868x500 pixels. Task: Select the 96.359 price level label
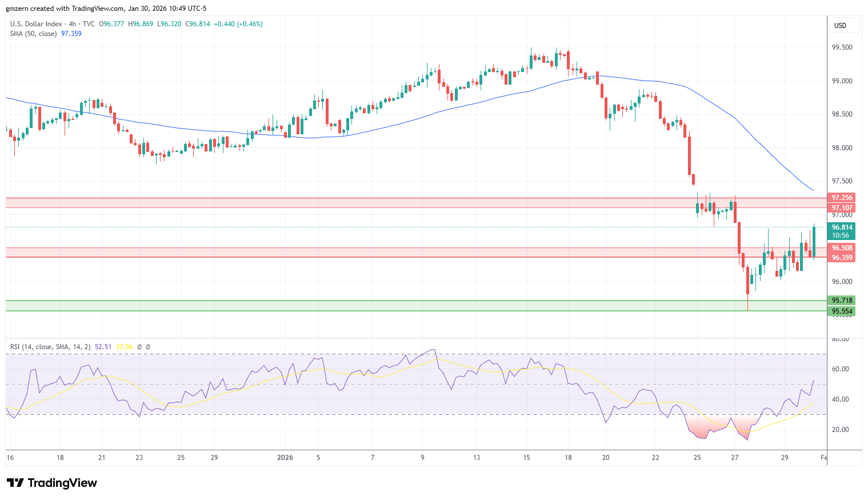pos(842,258)
